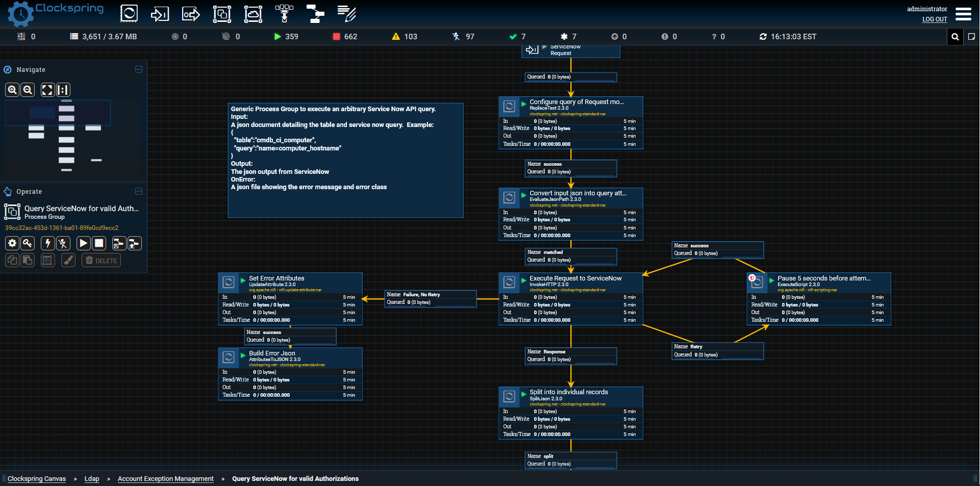The width and height of the screenshot is (980, 486).
Task: Toggle fit-to-screen in the Navigate panel
Action: click(x=47, y=89)
